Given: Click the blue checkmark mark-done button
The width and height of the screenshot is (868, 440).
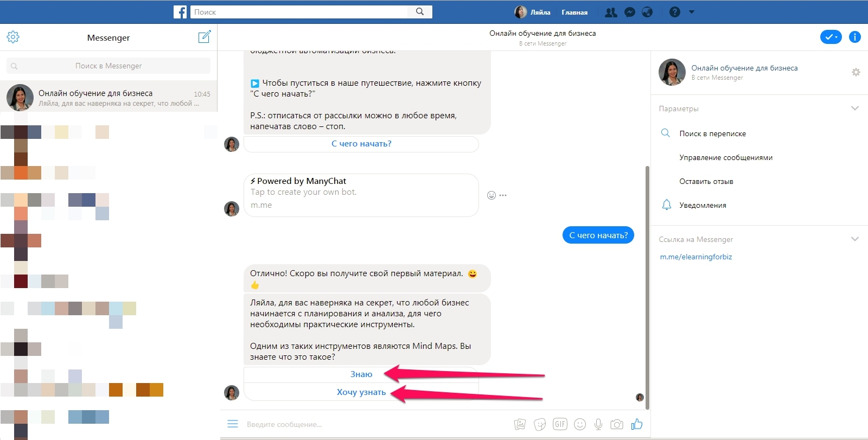Looking at the screenshot, I should tap(831, 37).
